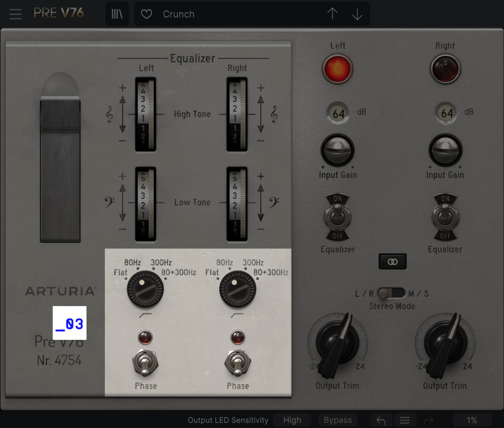Click the right Input Gain knob
This screenshot has height=428, width=504.
(445, 150)
